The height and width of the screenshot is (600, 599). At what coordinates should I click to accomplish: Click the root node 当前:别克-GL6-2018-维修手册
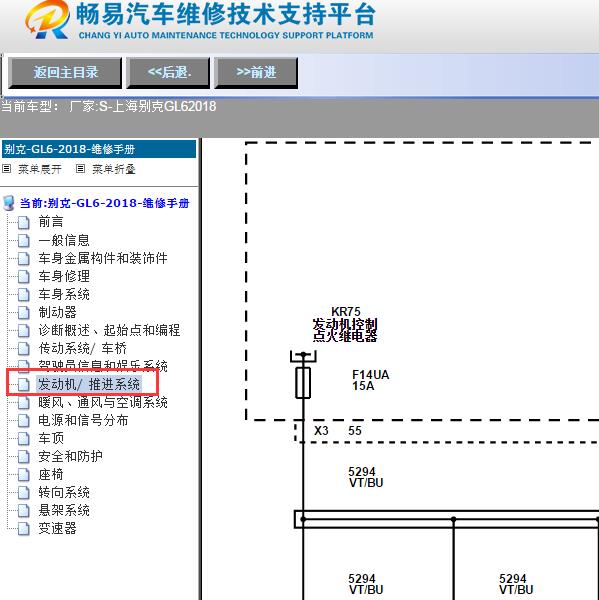[x=104, y=203]
